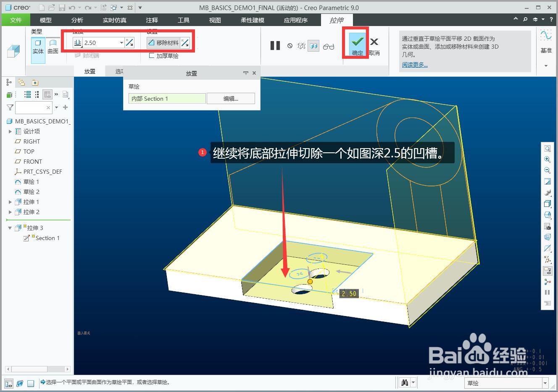Click the 编辑... sketch button
This screenshot has height=392, width=558.
click(x=231, y=99)
